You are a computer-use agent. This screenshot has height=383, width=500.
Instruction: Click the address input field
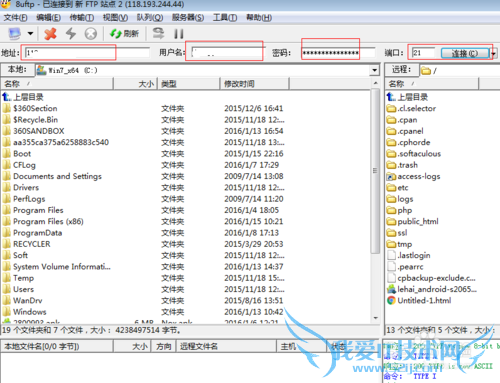87,53
